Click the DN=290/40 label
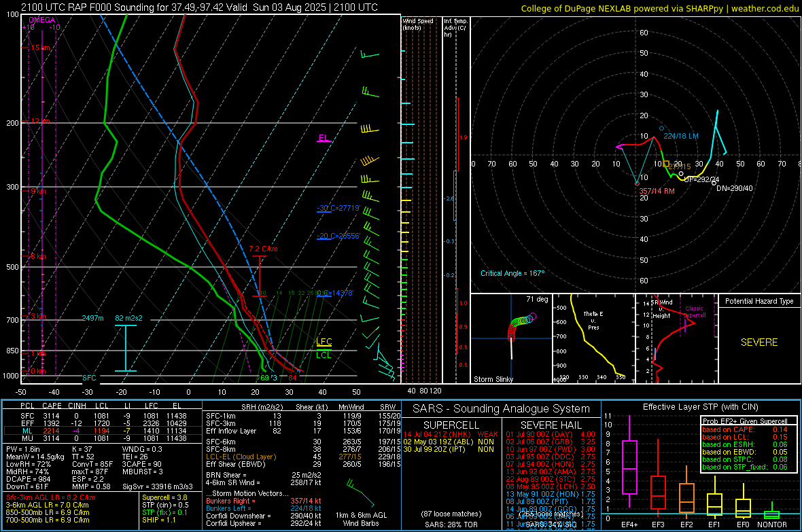802x532 pixels. click(x=735, y=188)
